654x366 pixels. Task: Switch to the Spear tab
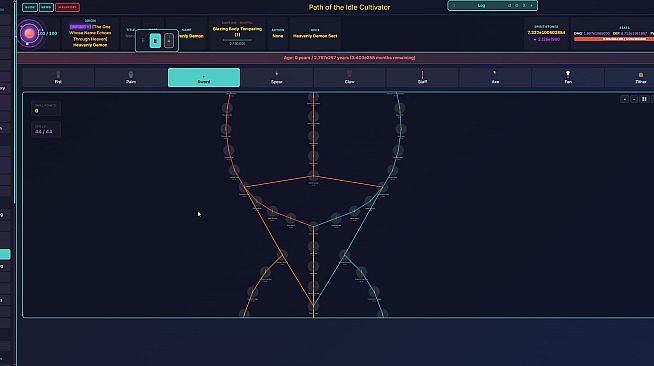click(x=277, y=78)
